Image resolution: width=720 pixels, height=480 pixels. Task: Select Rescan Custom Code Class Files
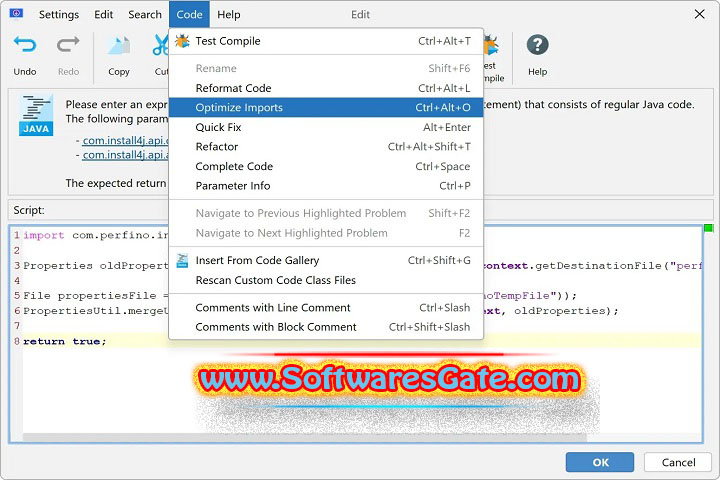(326, 280)
